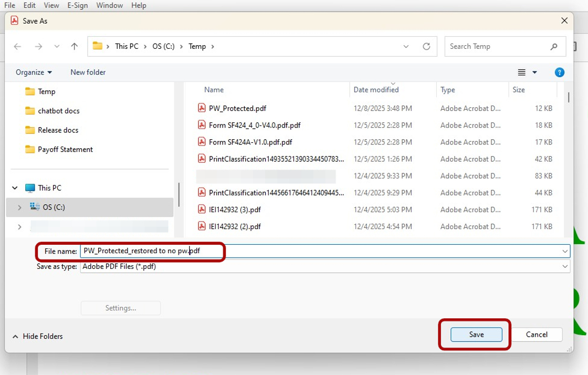Open the Window menu in Acrobat
Image resolution: width=588 pixels, height=375 pixels.
click(110, 5)
